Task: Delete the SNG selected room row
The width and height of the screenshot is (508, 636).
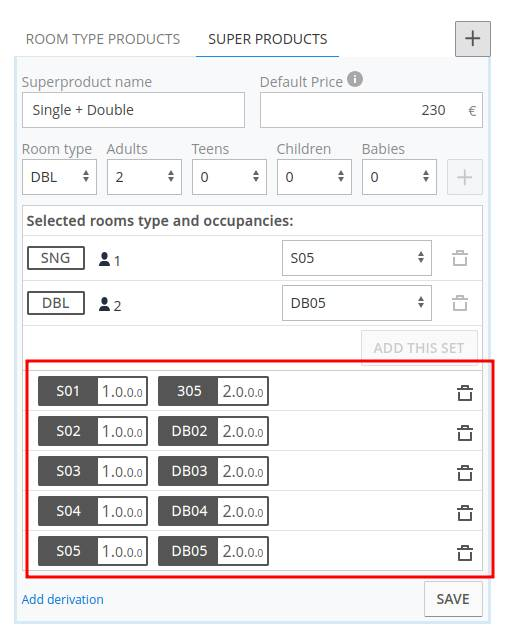Action: (x=460, y=258)
